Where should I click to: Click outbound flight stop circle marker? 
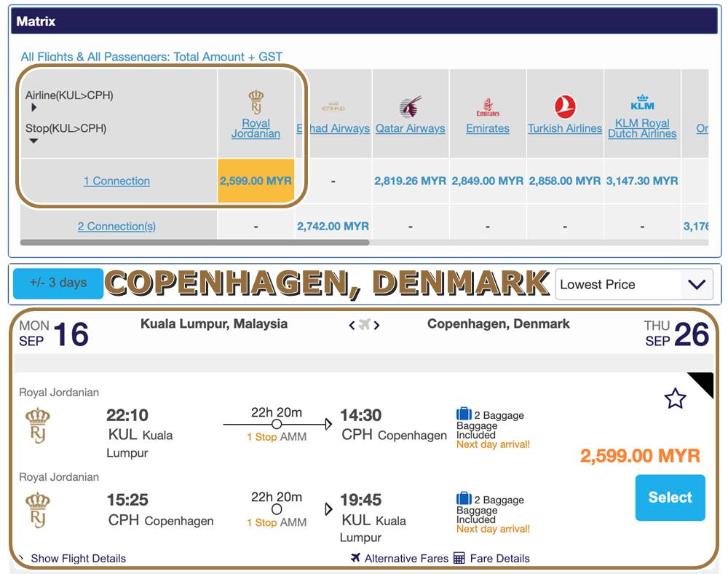(277, 424)
